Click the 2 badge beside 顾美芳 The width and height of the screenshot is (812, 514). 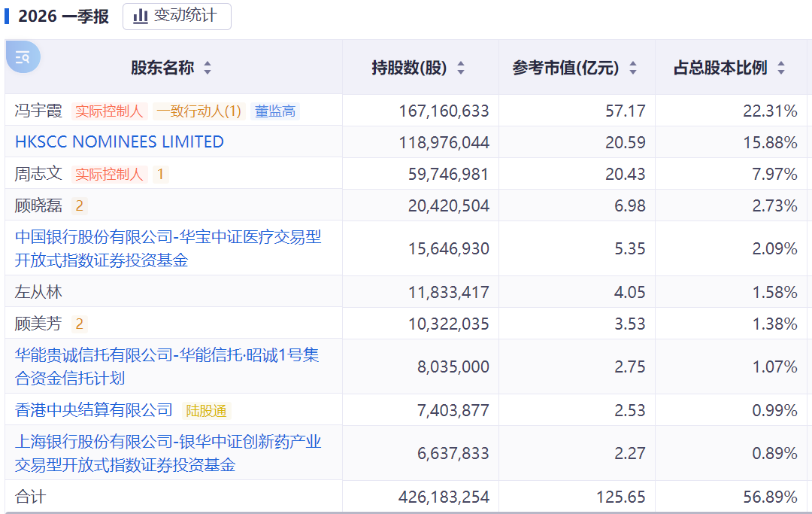pos(79,324)
